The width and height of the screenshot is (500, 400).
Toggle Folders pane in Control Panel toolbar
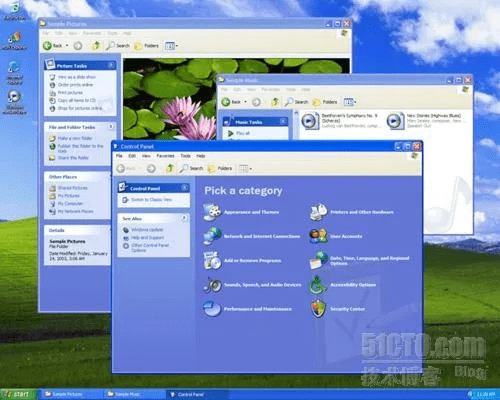220,168
